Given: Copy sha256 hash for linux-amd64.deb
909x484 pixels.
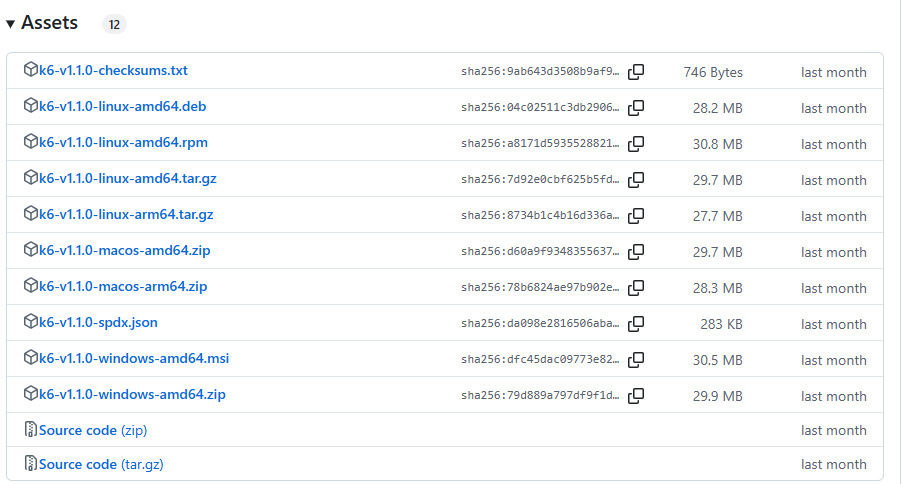Looking at the screenshot, I should pos(636,108).
